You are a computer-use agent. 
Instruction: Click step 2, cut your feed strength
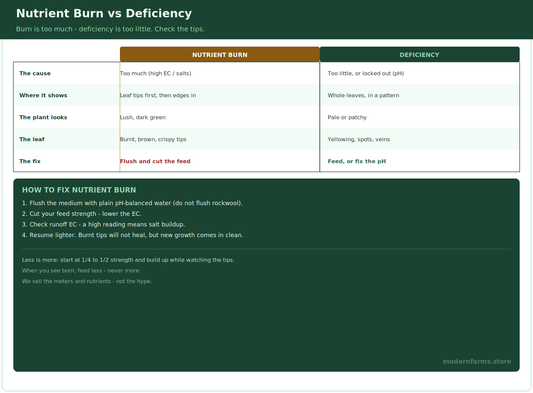82,213
